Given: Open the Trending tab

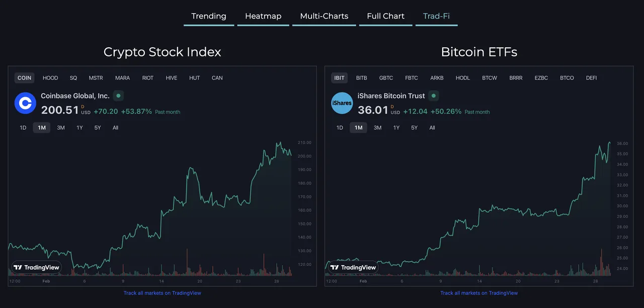Looking at the screenshot, I should (209, 16).
